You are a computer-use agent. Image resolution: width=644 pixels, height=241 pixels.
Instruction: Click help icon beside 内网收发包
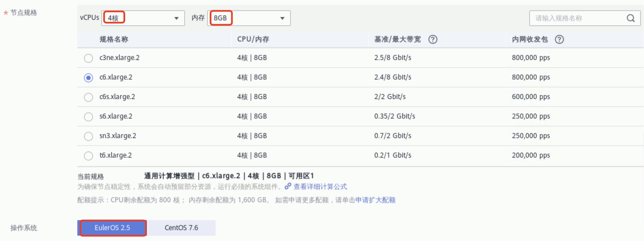coord(559,40)
